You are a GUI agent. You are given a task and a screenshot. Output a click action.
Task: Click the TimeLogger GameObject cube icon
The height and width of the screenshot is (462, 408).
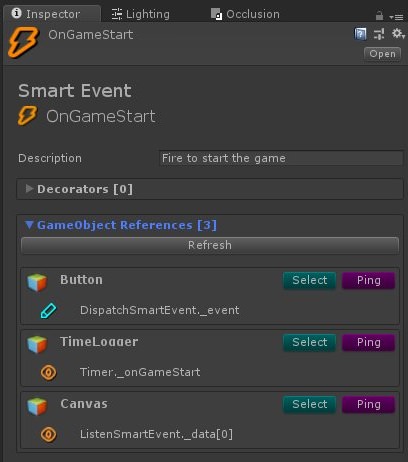pos(37,344)
